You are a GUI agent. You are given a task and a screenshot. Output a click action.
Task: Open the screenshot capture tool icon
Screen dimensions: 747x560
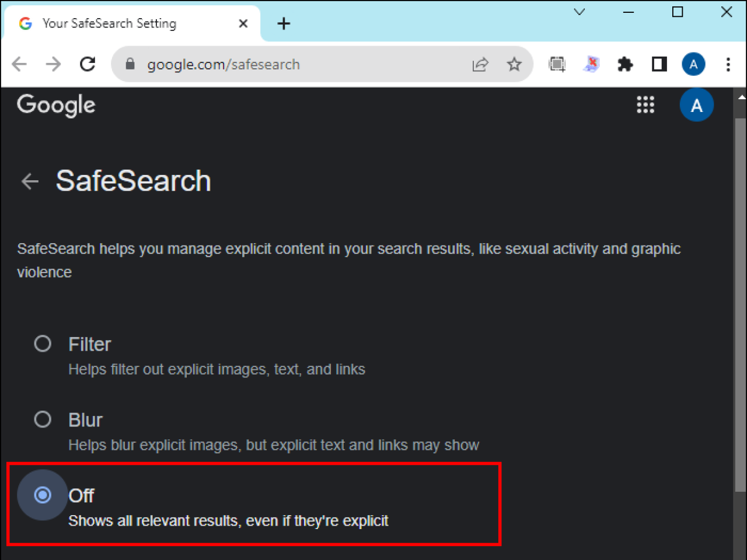tap(556, 64)
